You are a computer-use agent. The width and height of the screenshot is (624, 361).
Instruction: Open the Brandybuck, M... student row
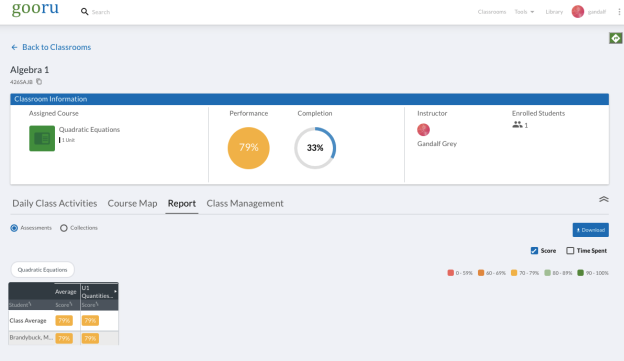(31, 338)
